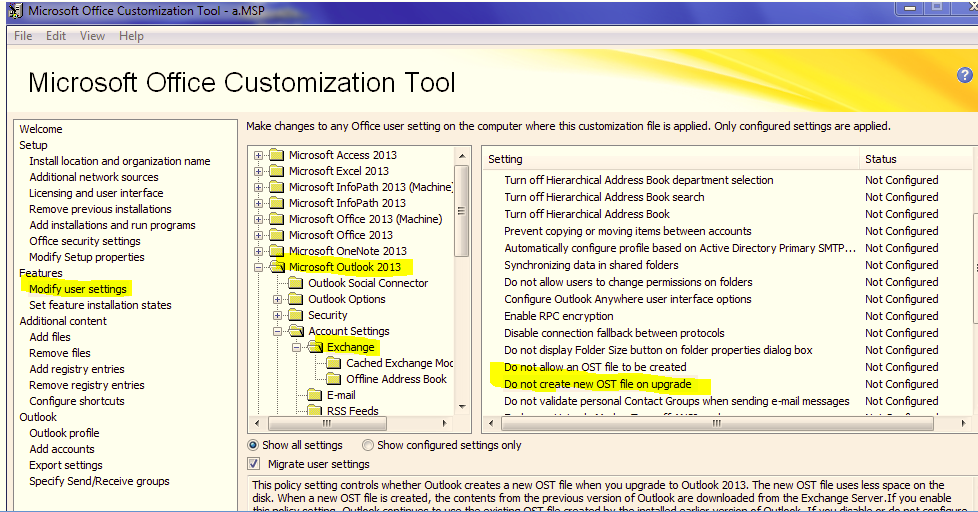
Task: Expand the Microsoft Access 2013 tree node
Action: [258, 155]
